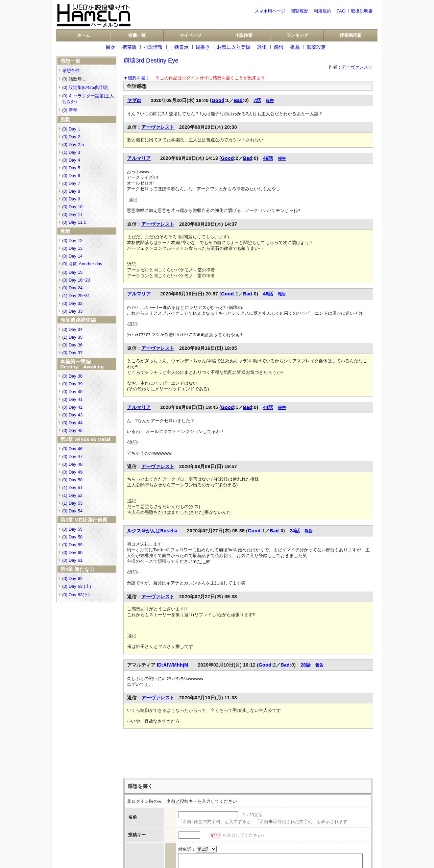Screen dimensions: 434x868
Task: Focus the 名前 input field
Action: coord(208,815)
